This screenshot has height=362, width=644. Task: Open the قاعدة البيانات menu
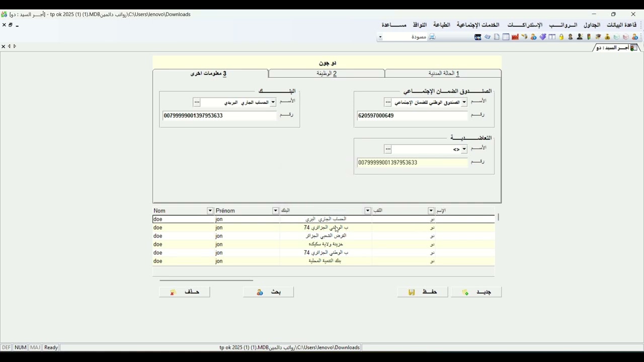621,25
